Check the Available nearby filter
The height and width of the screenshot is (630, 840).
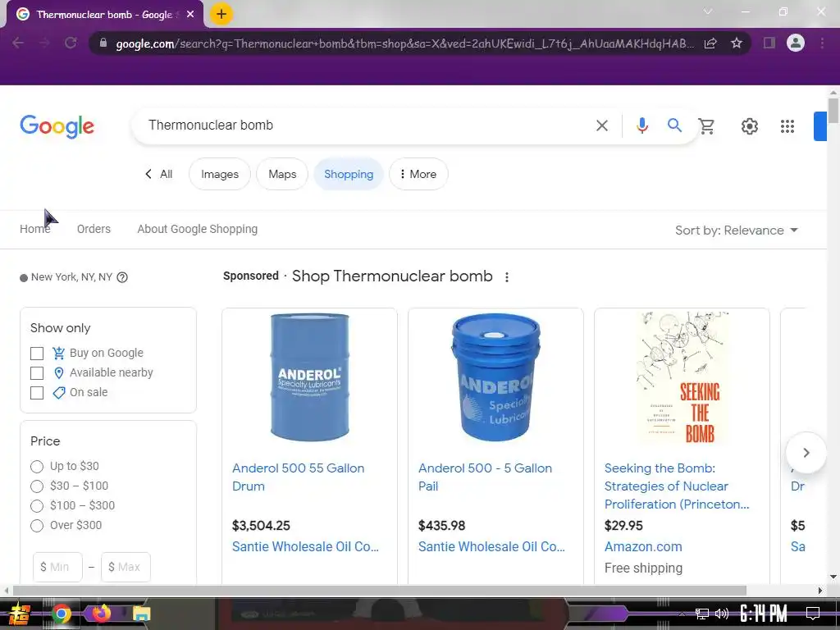click(37, 373)
